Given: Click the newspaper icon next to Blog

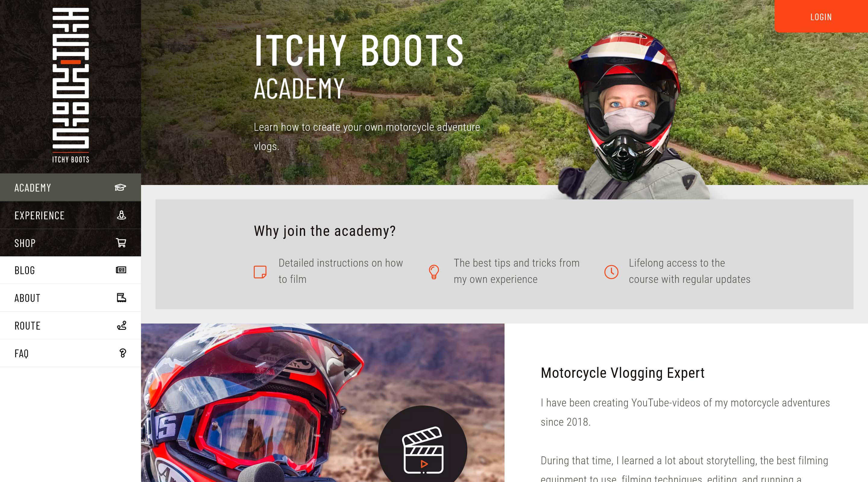Looking at the screenshot, I should (x=121, y=270).
